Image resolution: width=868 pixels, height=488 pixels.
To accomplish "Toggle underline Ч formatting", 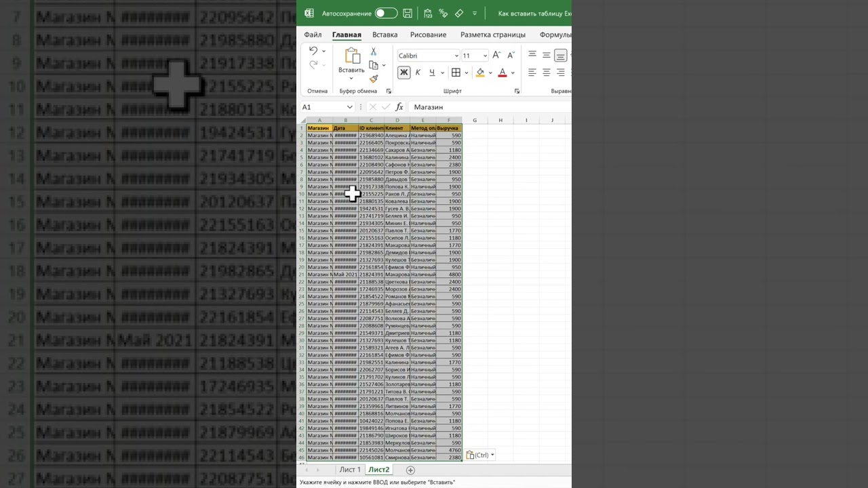I will 432,73.
